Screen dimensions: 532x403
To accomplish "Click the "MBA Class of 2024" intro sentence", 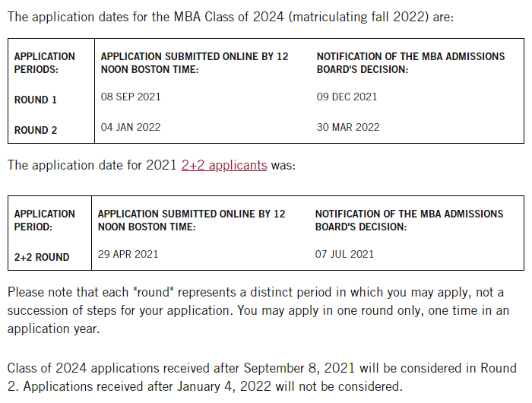I will pyautogui.click(x=230, y=16).
